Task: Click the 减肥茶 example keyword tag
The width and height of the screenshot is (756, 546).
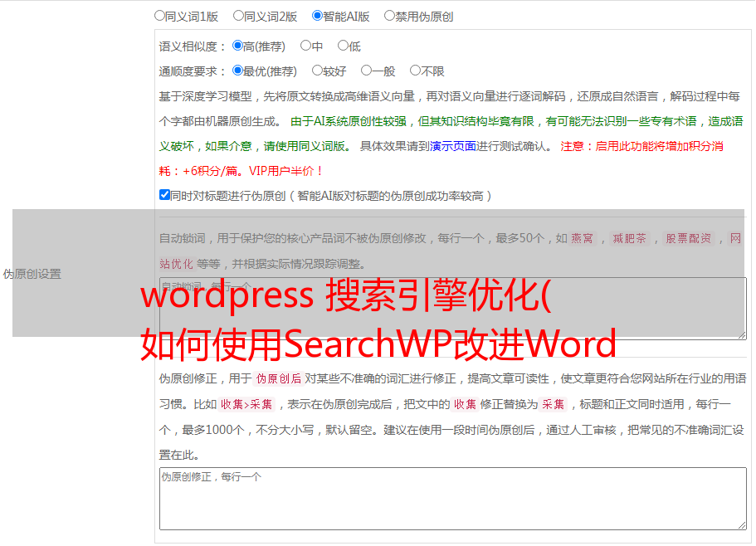Action: tap(630, 238)
